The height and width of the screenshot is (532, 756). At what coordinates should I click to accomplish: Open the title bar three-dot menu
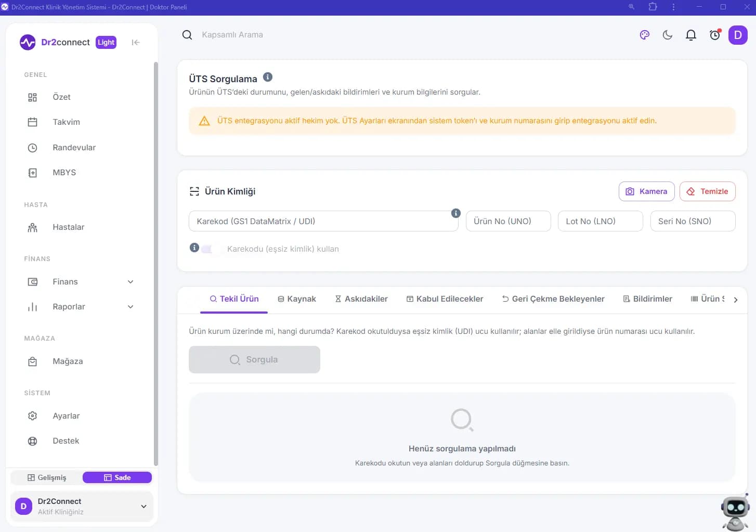click(x=673, y=7)
